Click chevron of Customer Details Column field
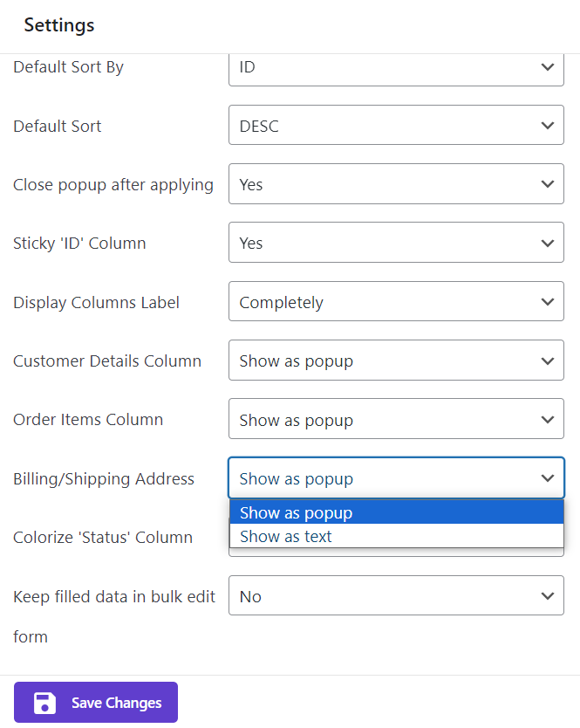The image size is (580, 728). coord(547,361)
